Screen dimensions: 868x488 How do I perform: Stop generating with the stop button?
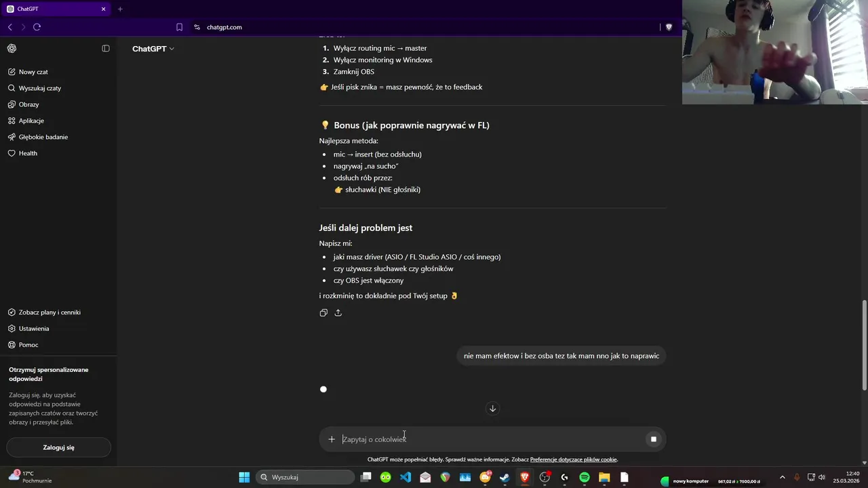click(x=653, y=439)
